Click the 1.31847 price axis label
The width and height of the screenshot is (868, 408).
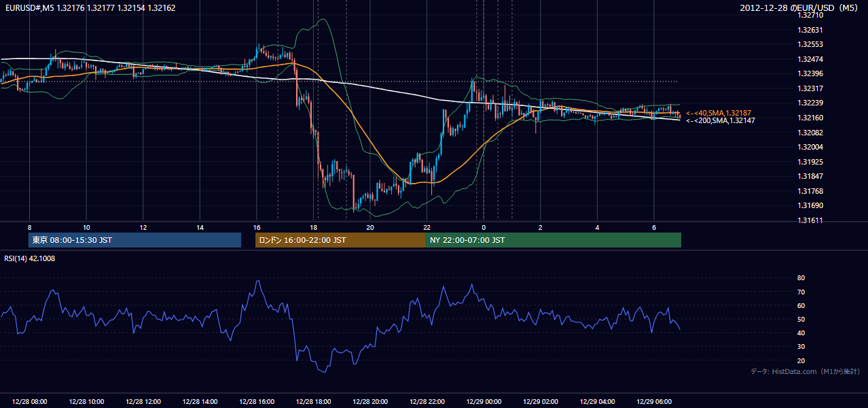[811, 176]
